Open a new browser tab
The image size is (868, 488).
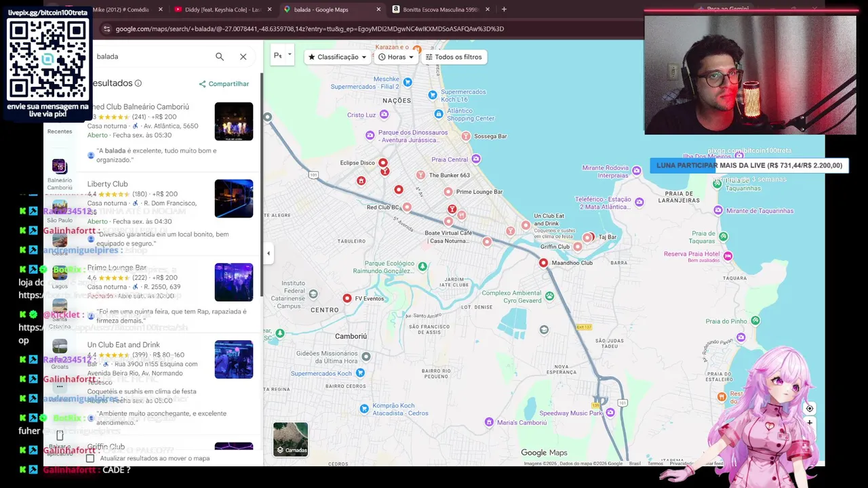[x=504, y=9]
